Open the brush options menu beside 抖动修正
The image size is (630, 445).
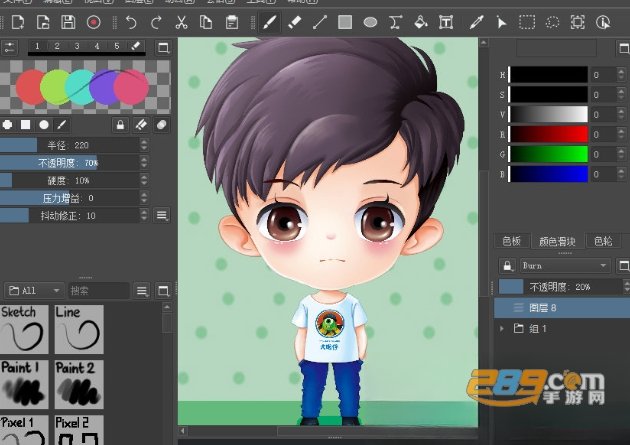[x=162, y=215]
